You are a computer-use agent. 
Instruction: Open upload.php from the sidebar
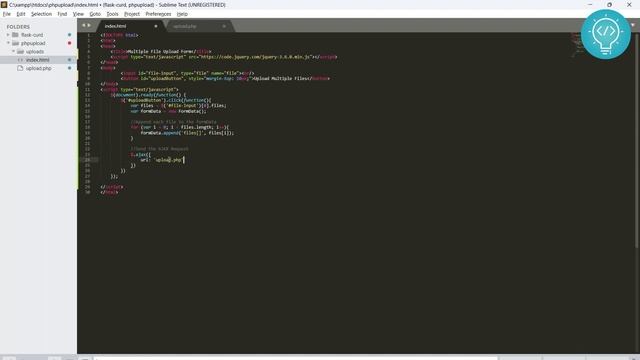[x=38, y=69]
